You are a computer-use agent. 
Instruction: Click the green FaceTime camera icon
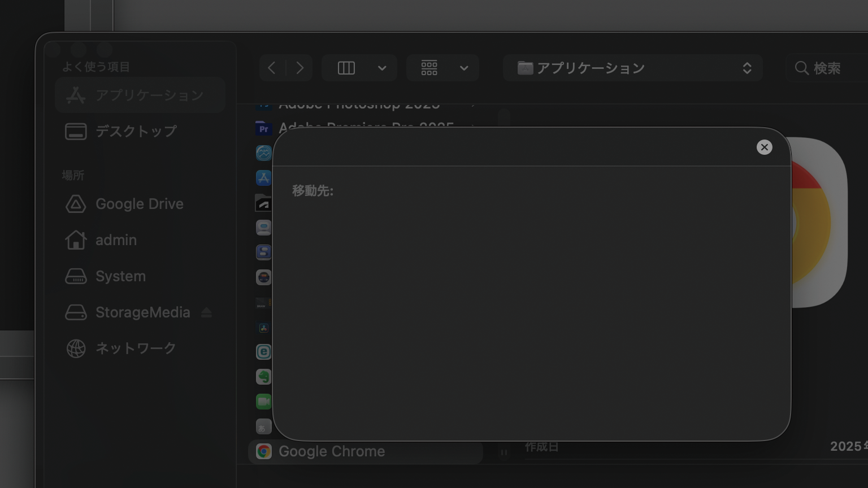pos(263,402)
